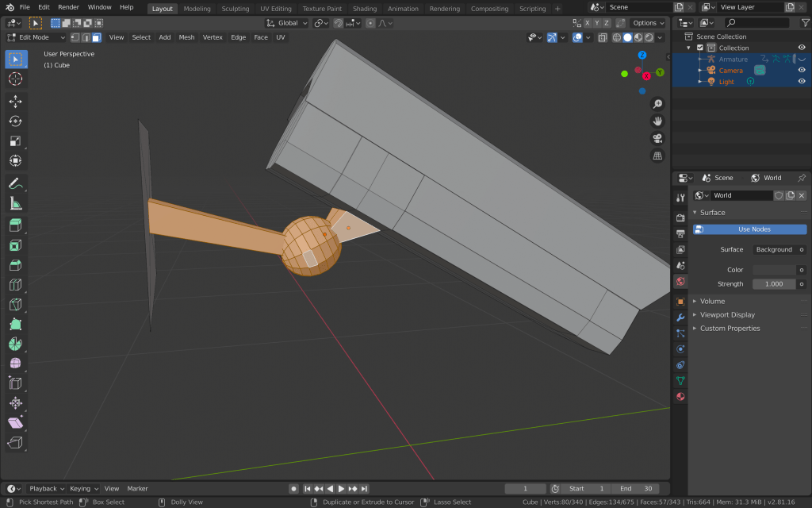812x508 pixels.
Task: Open the Options button in viewport header
Action: [x=648, y=23]
